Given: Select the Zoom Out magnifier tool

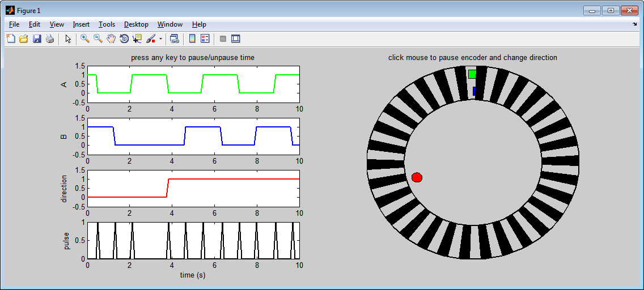Looking at the screenshot, I should point(98,39).
